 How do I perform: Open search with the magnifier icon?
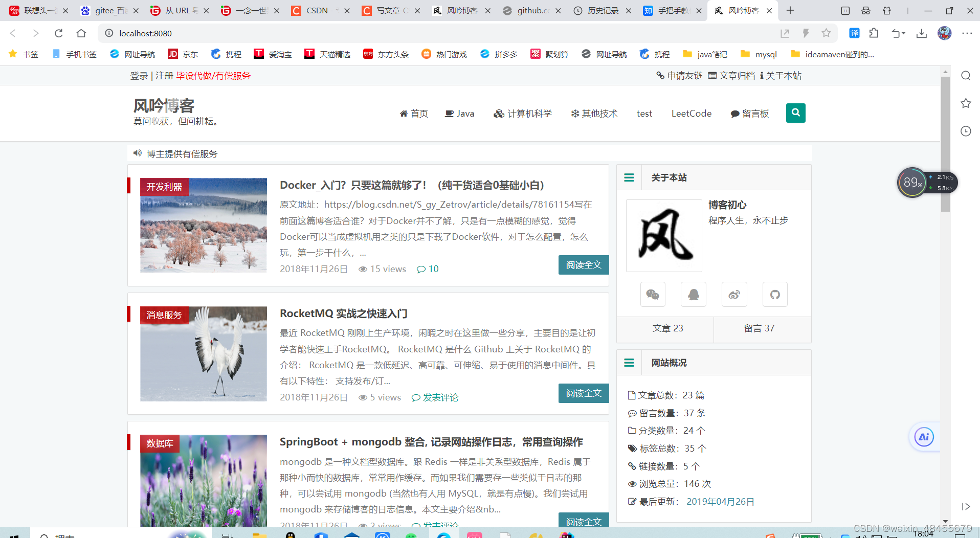(795, 113)
